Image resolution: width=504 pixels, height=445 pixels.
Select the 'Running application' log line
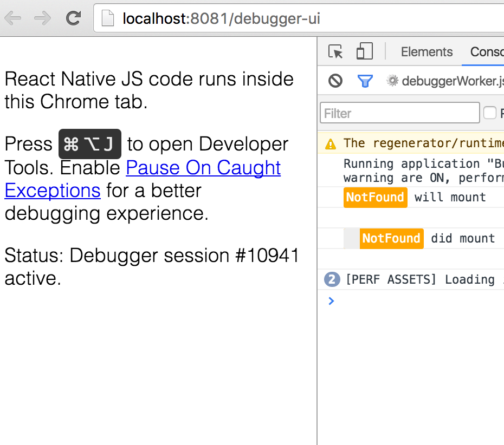[x=424, y=171]
